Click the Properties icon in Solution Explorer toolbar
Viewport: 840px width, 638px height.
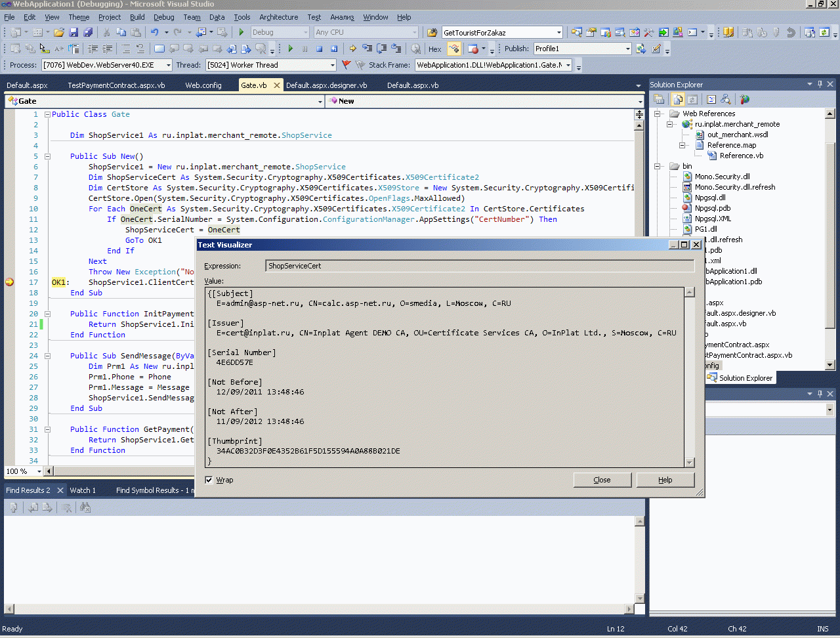point(659,99)
